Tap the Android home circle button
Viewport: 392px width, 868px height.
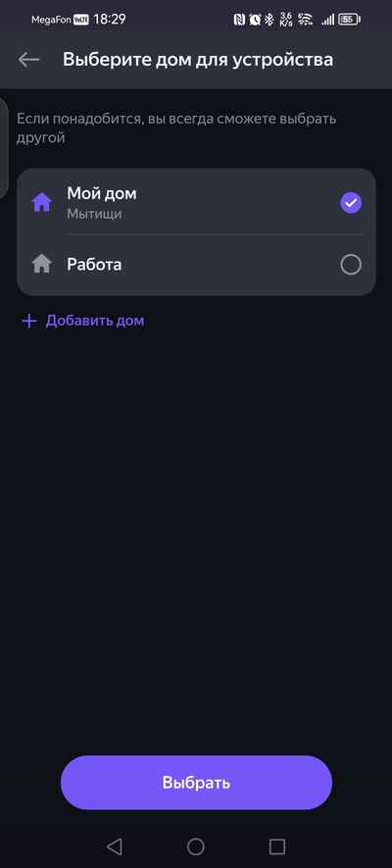[x=196, y=845]
